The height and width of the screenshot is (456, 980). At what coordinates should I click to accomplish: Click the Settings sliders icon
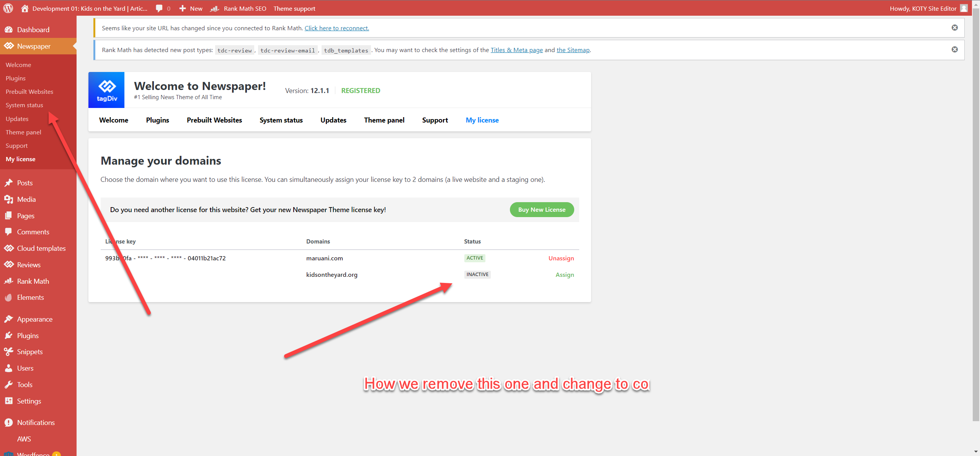pos(9,401)
